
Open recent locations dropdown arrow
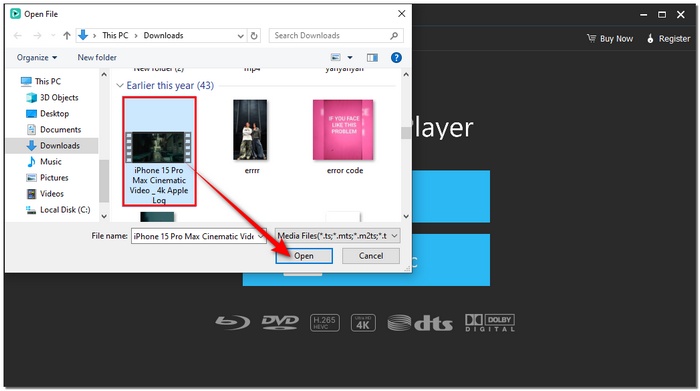point(53,36)
